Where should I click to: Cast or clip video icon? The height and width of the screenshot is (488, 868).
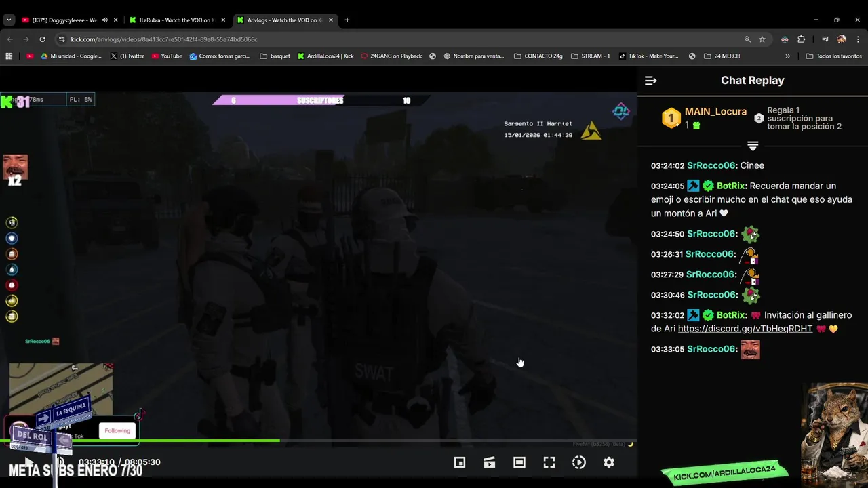tap(490, 462)
